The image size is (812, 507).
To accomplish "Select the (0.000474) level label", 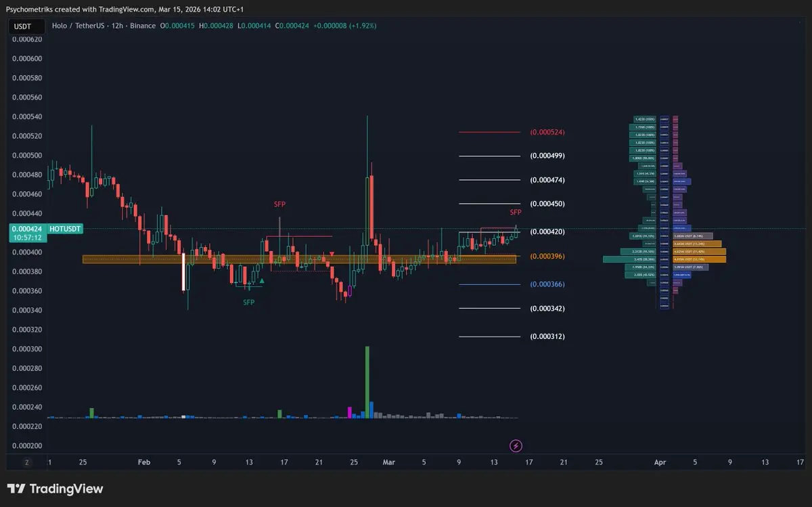I will pos(547,180).
